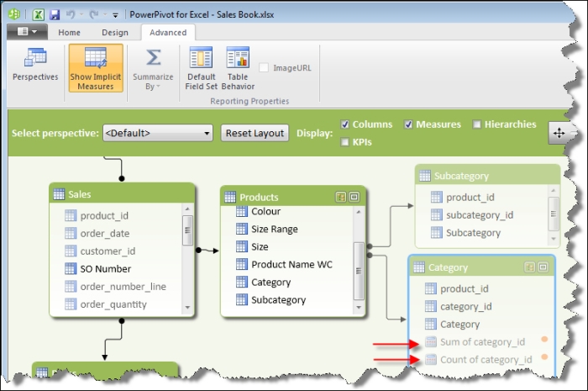The width and height of the screenshot is (588, 391).
Task: Open the Perspectives dialog
Action: 35,66
